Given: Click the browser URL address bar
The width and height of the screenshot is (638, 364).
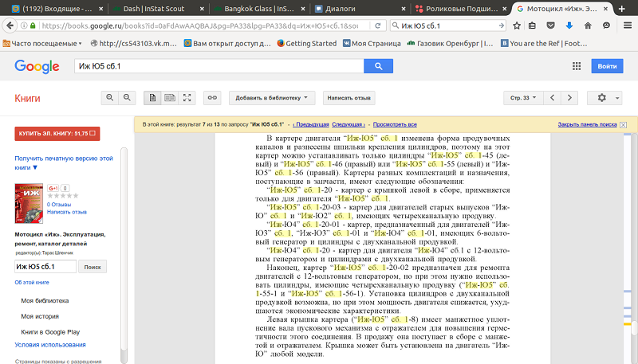Looking at the screenshot, I should click(199, 25).
